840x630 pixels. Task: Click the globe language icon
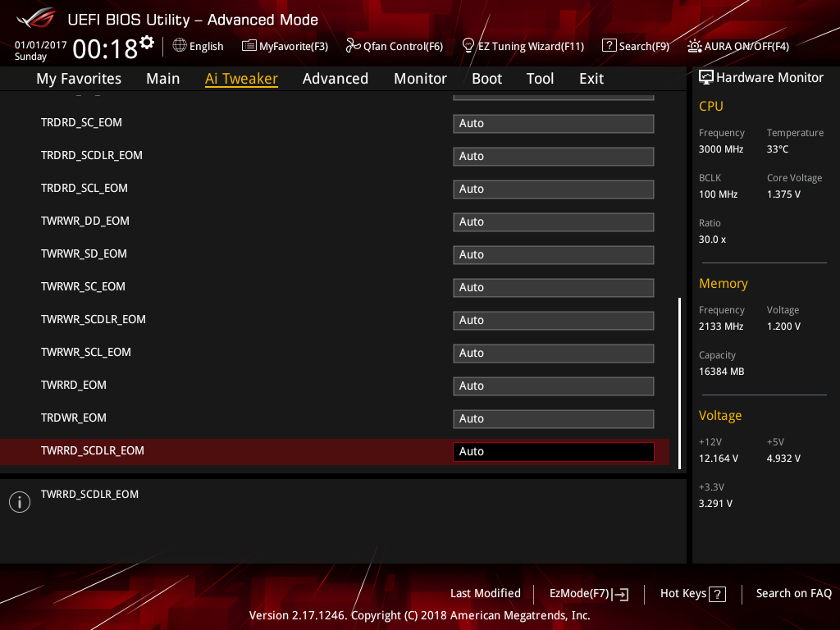(180, 46)
